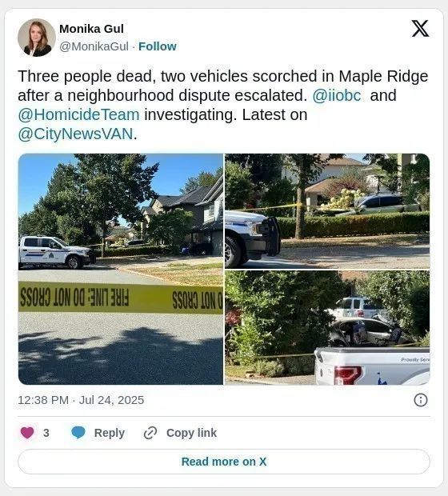Click the Reply text label

(110, 433)
